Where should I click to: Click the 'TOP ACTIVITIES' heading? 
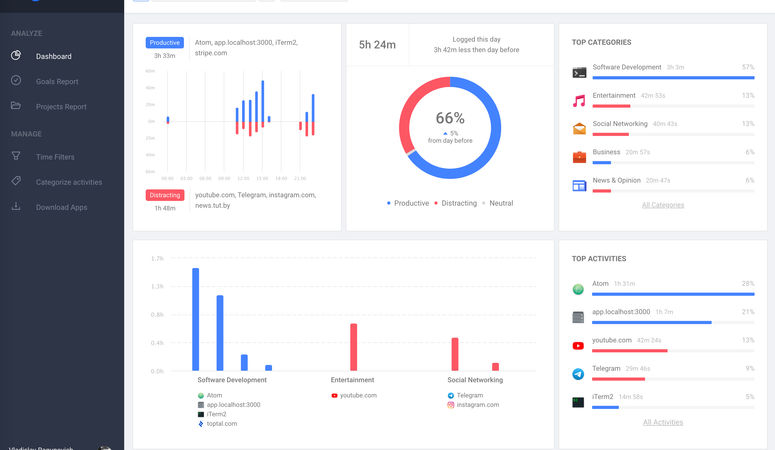coord(599,259)
